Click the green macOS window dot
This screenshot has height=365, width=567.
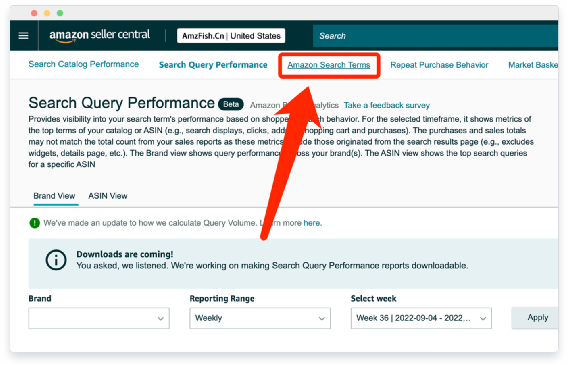click(x=60, y=13)
